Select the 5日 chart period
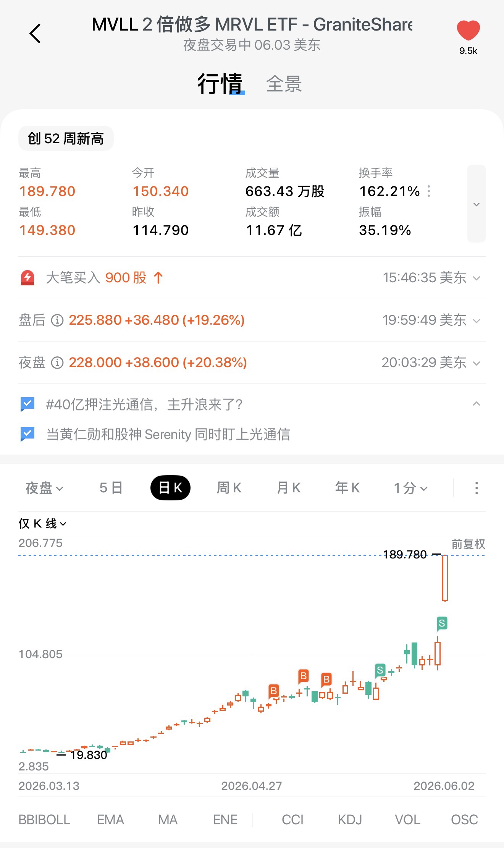This screenshot has width=504, height=848. (x=111, y=488)
